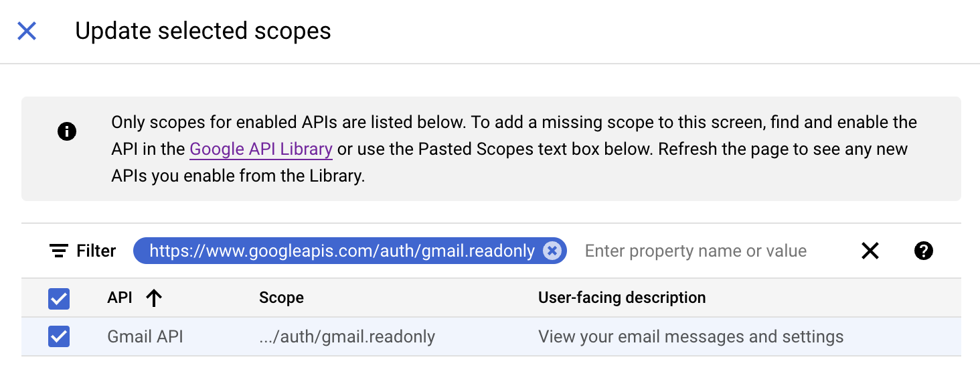
Task: Select the gmail.readonly filter chip
Action: [342, 251]
